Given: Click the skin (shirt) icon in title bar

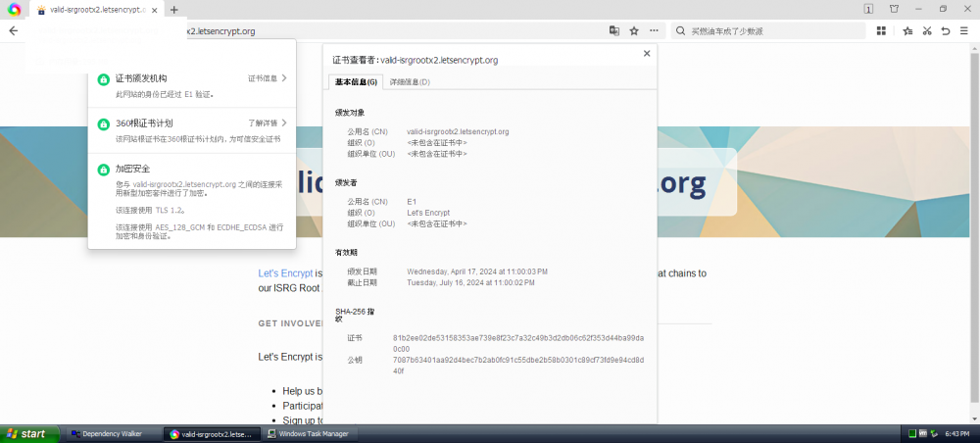Looking at the screenshot, I should (x=894, y=9).
